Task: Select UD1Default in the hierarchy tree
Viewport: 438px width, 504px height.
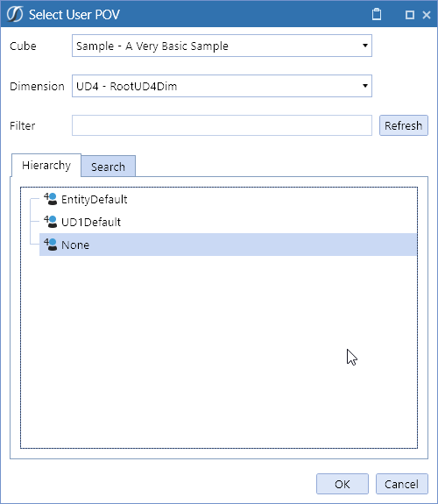Action: [x=91, y=222]
